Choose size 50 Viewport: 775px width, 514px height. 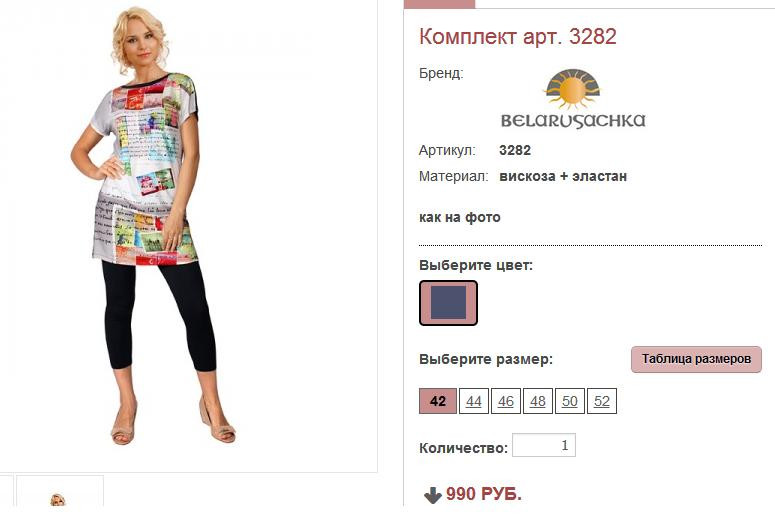pyautogui.click(x=570, y=401)
